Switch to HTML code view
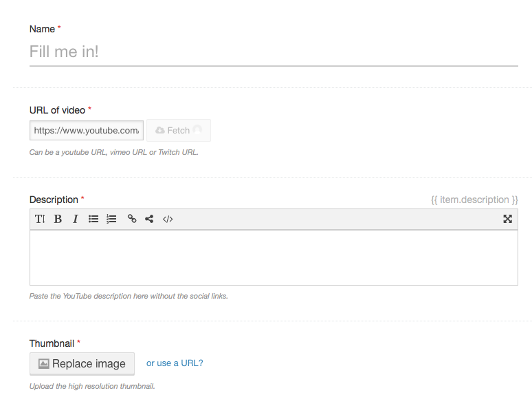532x406 pixels. coord(168,219)
